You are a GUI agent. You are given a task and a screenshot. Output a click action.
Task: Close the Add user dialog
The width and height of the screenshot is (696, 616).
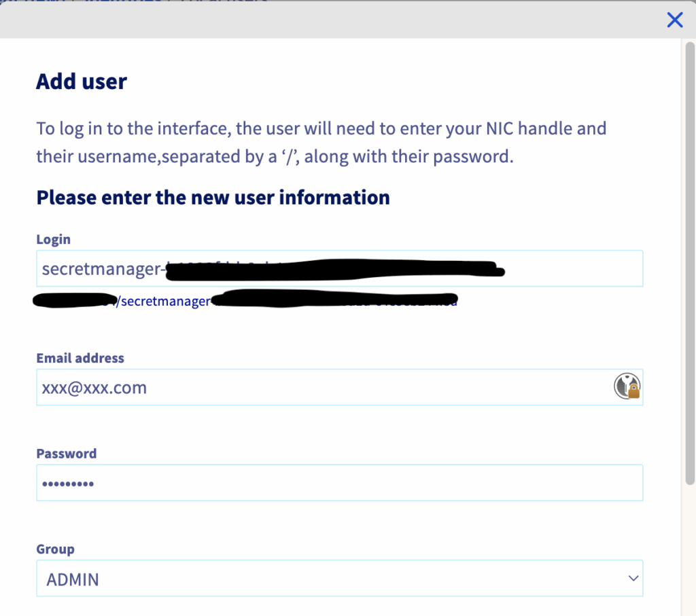674,20
